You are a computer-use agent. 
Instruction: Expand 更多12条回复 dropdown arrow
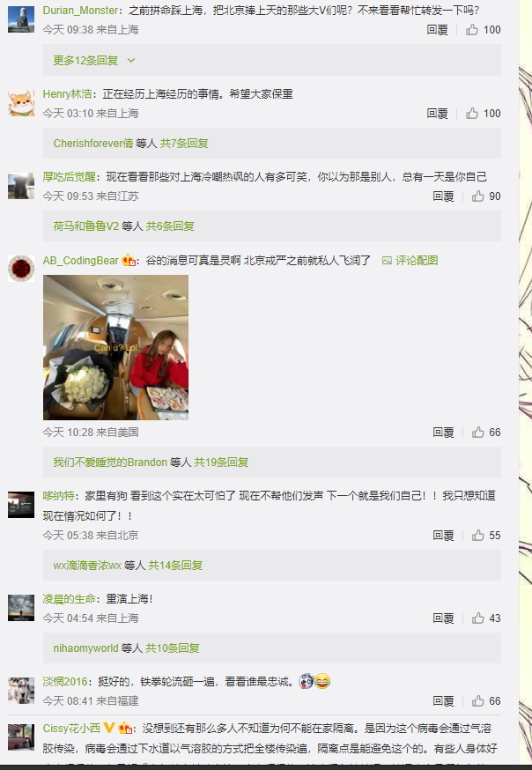131,61
